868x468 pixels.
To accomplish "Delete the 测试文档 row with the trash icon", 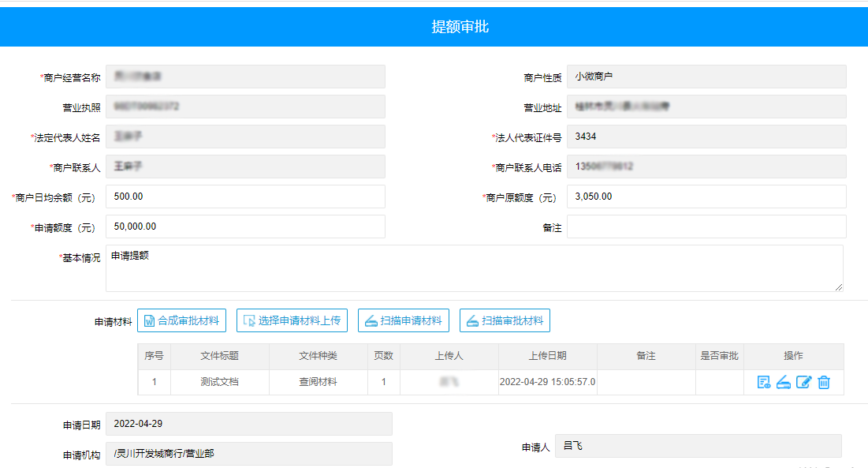I will (x=823, y=383).
